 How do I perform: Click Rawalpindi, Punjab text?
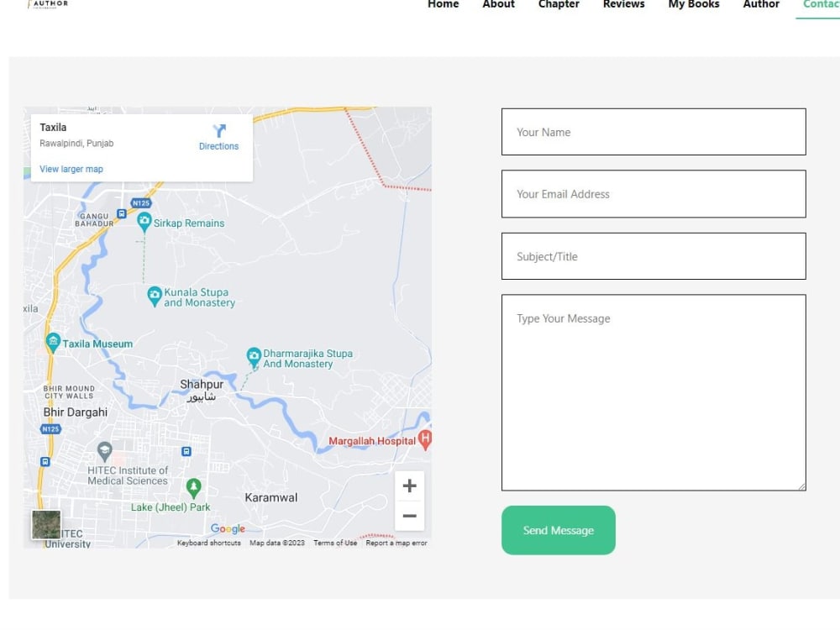pos(76,144)
